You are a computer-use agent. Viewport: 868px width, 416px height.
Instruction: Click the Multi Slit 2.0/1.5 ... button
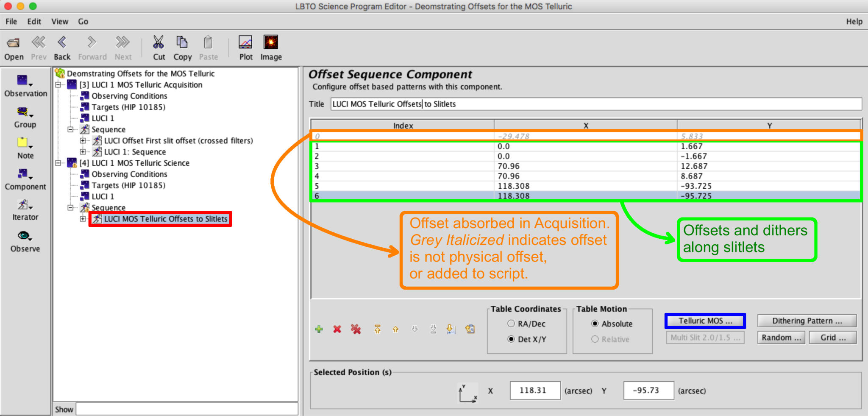pyautogui.click(x=705, y=338)
